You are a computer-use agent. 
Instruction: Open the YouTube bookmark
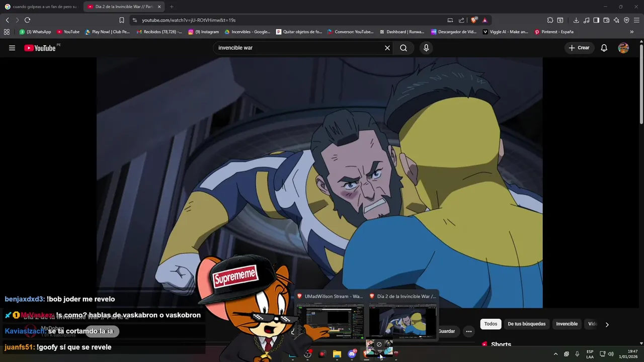[68, 32]
